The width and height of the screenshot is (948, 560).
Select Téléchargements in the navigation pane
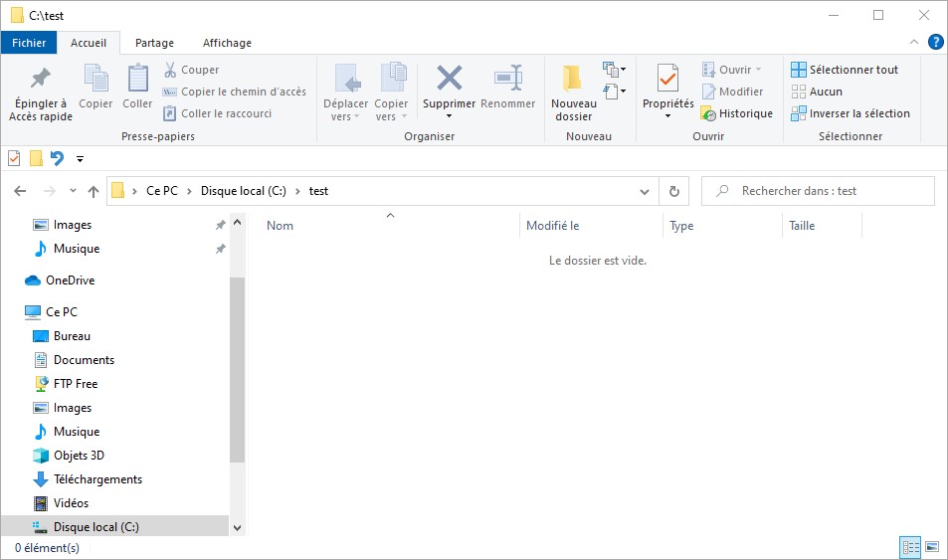(x=96, y=479)
